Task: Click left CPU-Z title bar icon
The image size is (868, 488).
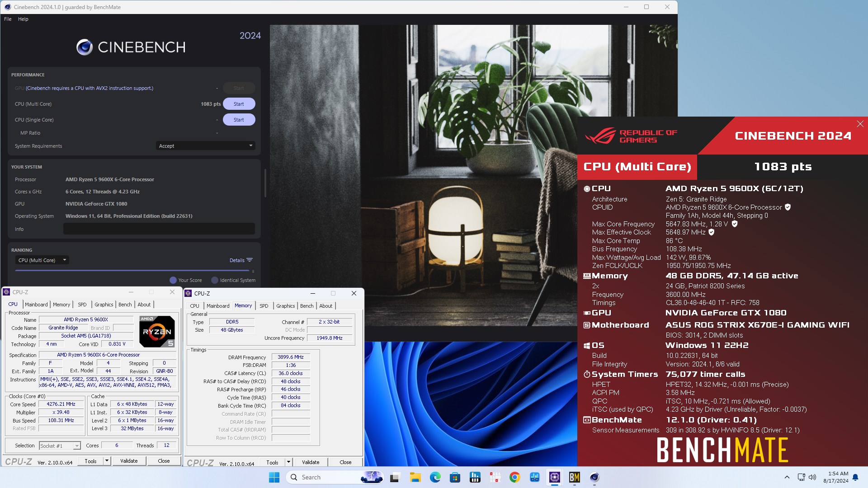Action: 7,292
